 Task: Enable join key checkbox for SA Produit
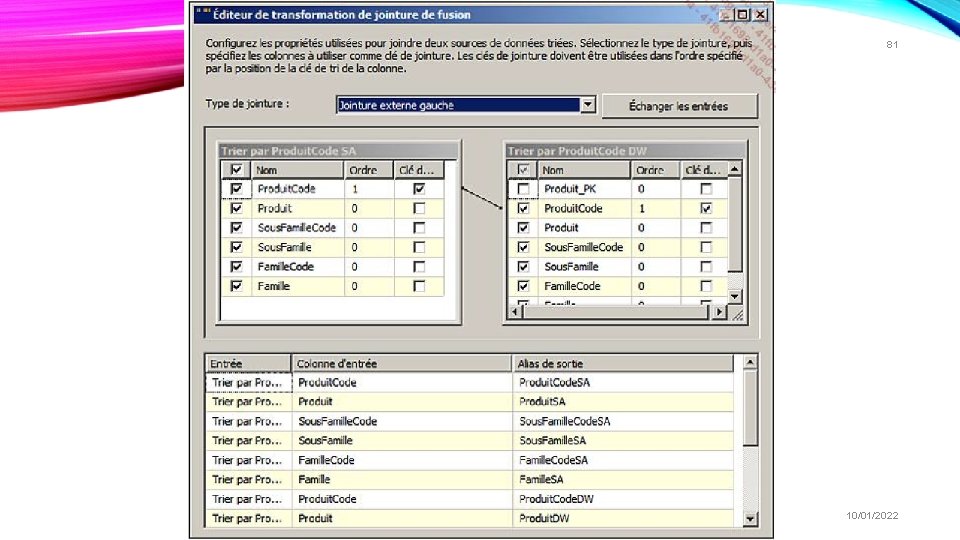pyautogui.click(x=419, y=208)
